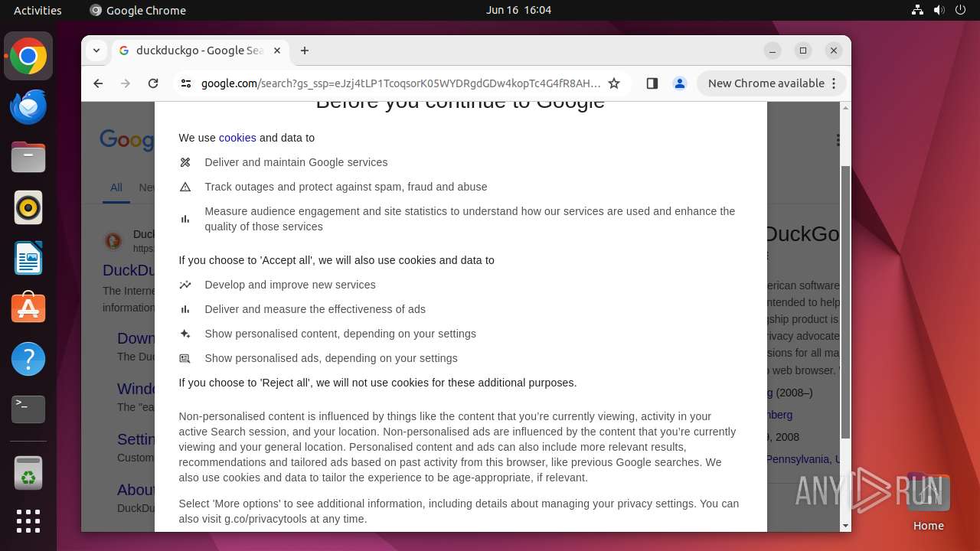
Task: Click 'Show personalised ads' line
Action: coord(331,358)
